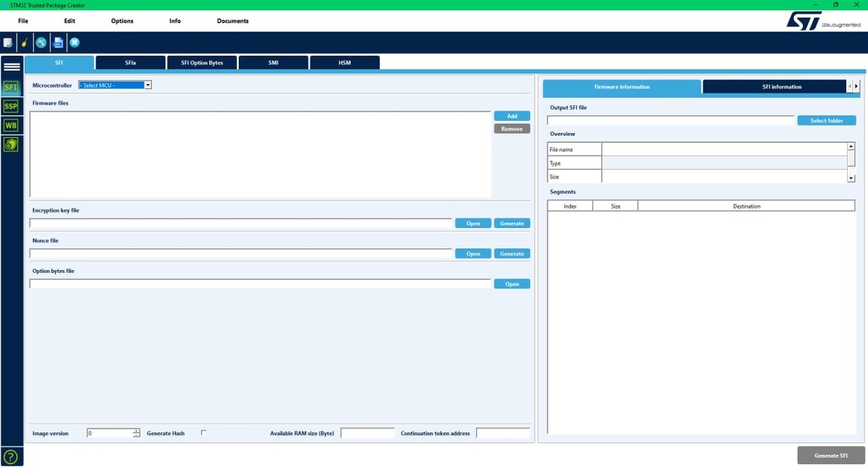Switch to the SFIx tab
Image resolution: width=868 pixels, height=467 pixels.
(x=130, y=63)
